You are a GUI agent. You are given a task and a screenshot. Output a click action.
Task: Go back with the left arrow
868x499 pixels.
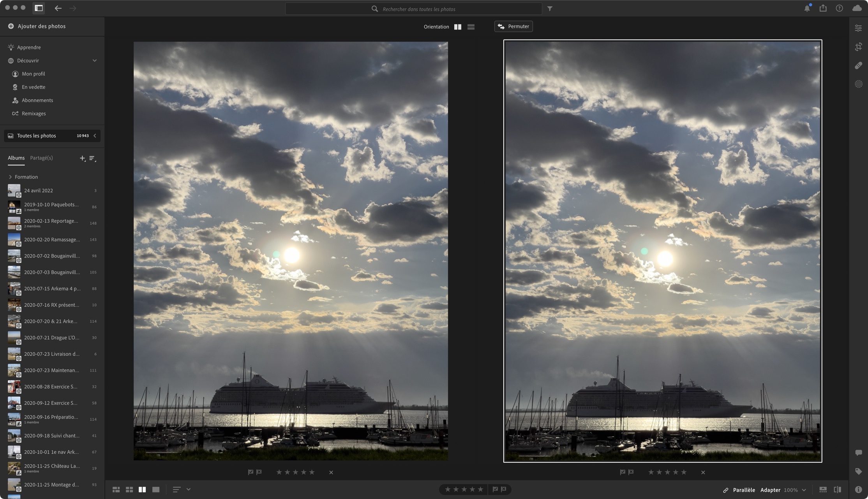(58, 8)
